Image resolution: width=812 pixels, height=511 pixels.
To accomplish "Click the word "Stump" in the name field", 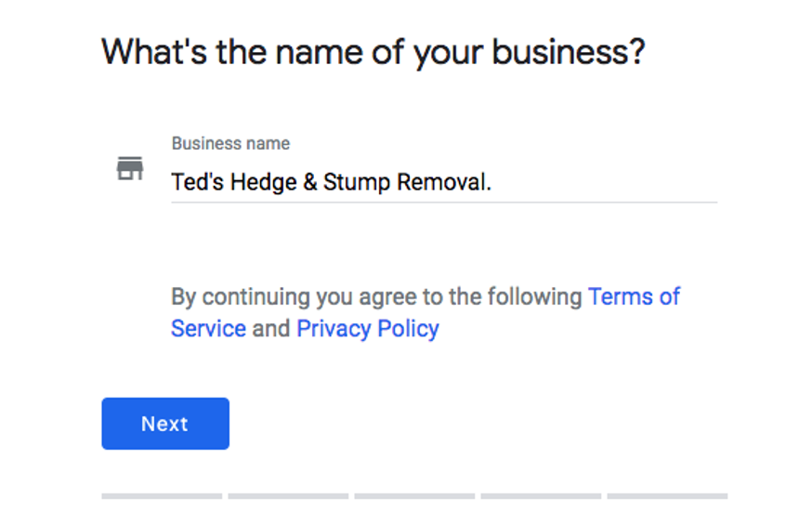I will click(x=356, y=182).
